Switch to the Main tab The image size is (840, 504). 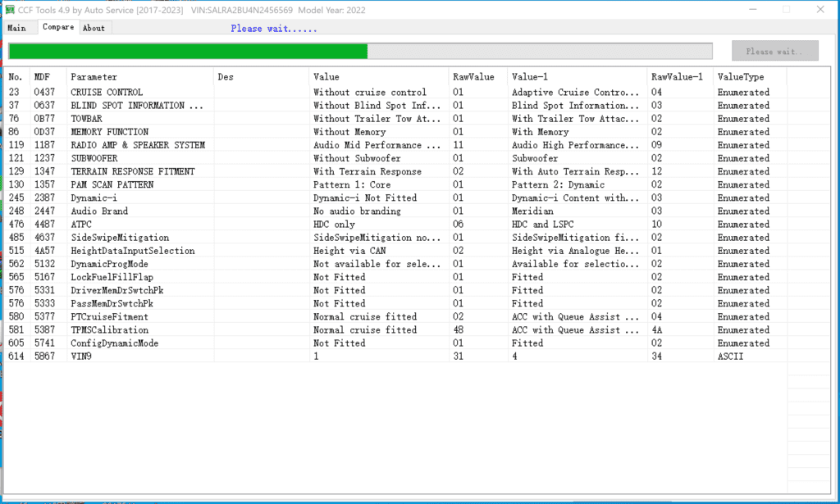pyautogui.click(x=19, y=27)
